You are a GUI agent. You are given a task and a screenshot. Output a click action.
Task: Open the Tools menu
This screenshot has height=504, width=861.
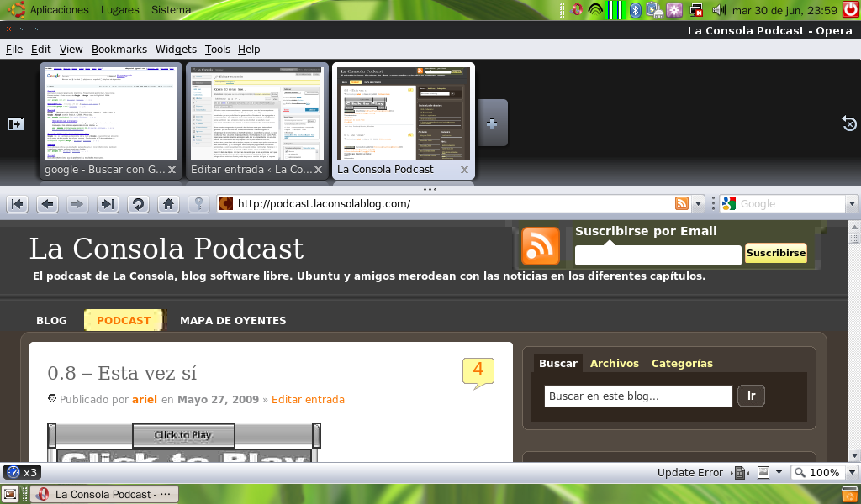(x=218, y=50)
